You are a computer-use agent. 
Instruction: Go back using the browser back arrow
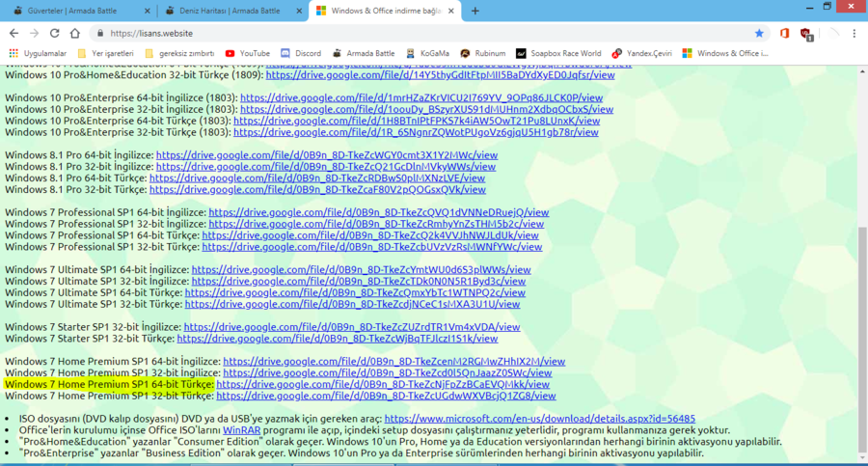pyautogui.click(x=14, y=33)
